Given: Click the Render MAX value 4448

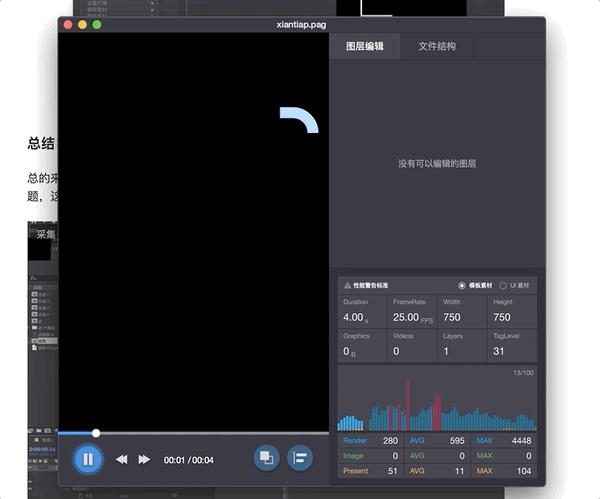Looking at the screenshot, I should pyautogui.click(x=521, y=441).
